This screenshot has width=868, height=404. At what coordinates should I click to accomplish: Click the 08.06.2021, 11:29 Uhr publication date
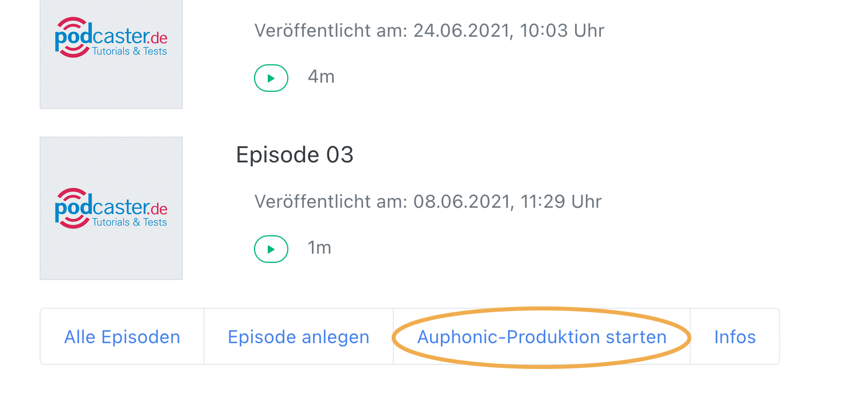507,201
